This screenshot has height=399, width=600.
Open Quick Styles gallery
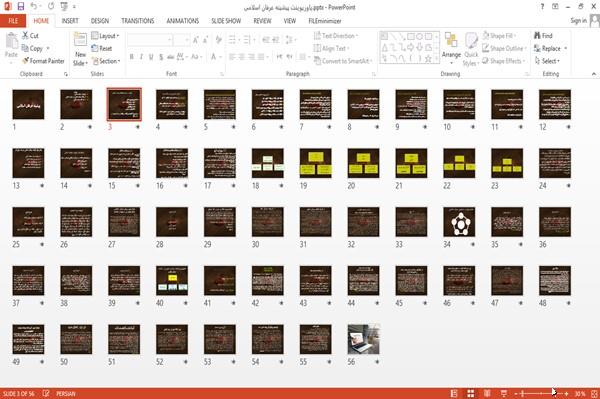(x=471, y=49)
